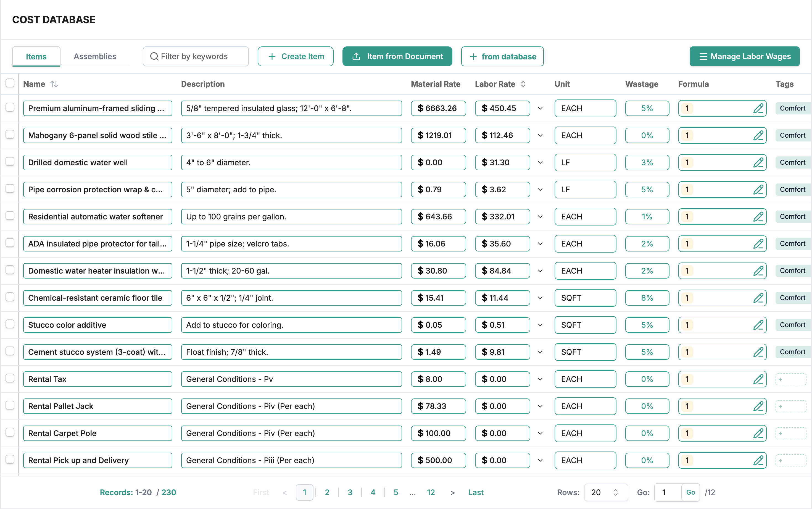812x509 pixels.
Task: Add a tag to Rental Pallet Jack row
Action: 790,406
